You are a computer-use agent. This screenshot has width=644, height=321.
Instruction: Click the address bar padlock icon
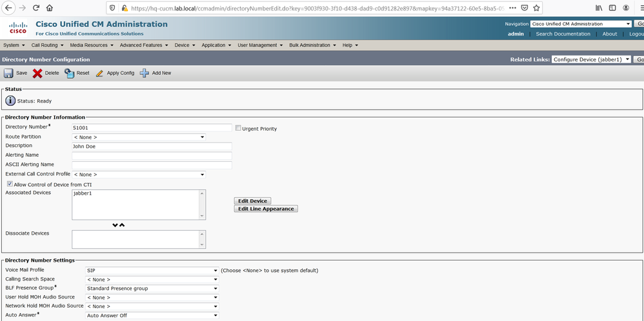(x=124, y=8)
